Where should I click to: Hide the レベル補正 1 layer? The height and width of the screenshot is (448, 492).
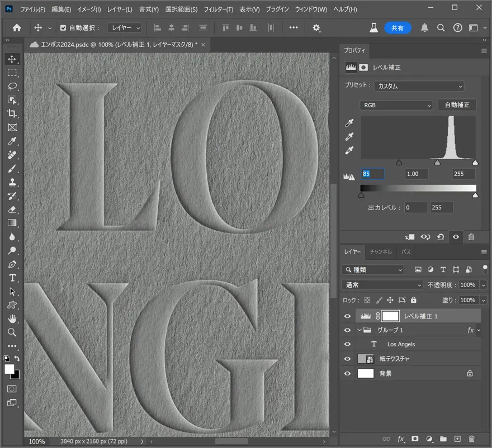[x=347, y=316]
